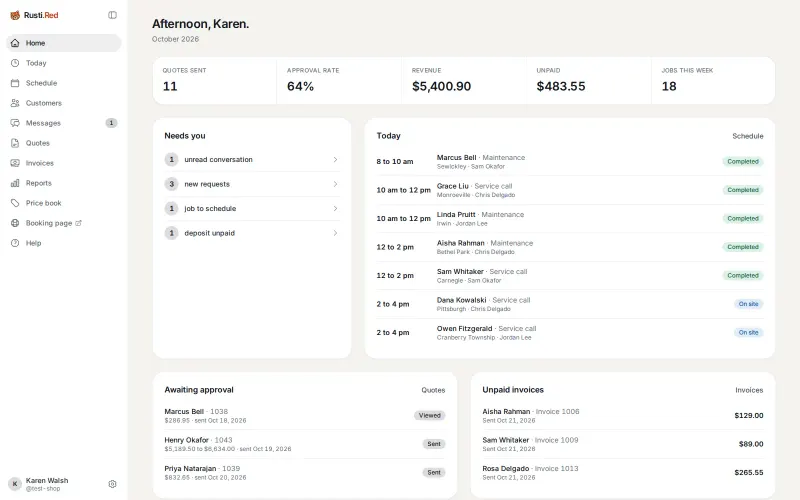The width and height of the screenshot is (800, 500).
Task: Open the Linda Pruitt Maintenance job
Action: (x=570, y=219)
